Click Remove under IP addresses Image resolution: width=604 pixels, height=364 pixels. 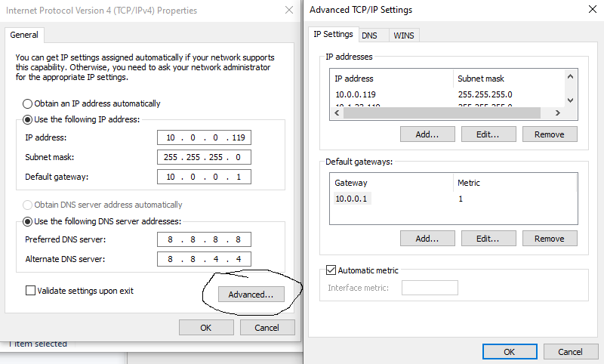[x=550, y=134]
